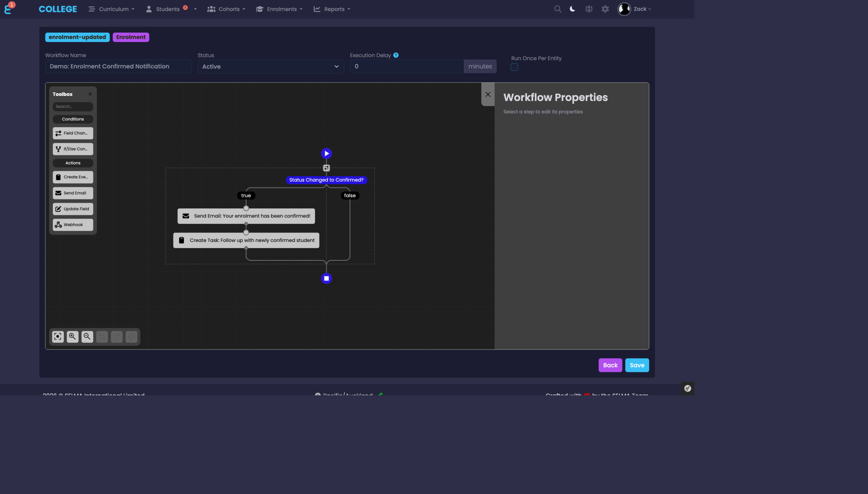Select the Send Email action

tap(73, 193)
